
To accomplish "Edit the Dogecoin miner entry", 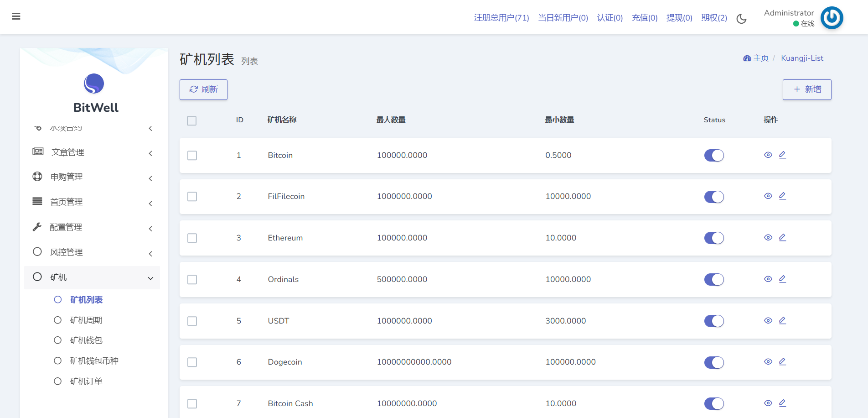I will point(782,362).
